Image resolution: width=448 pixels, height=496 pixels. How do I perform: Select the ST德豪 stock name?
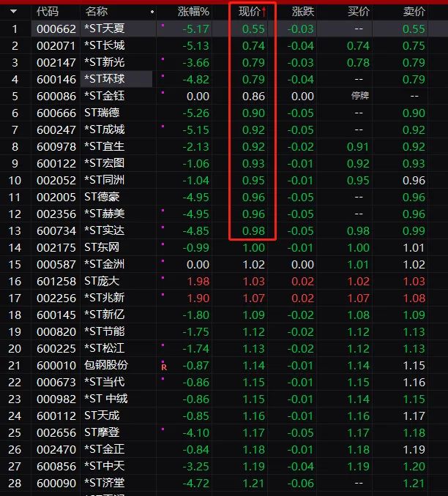[x=100, y=197]
